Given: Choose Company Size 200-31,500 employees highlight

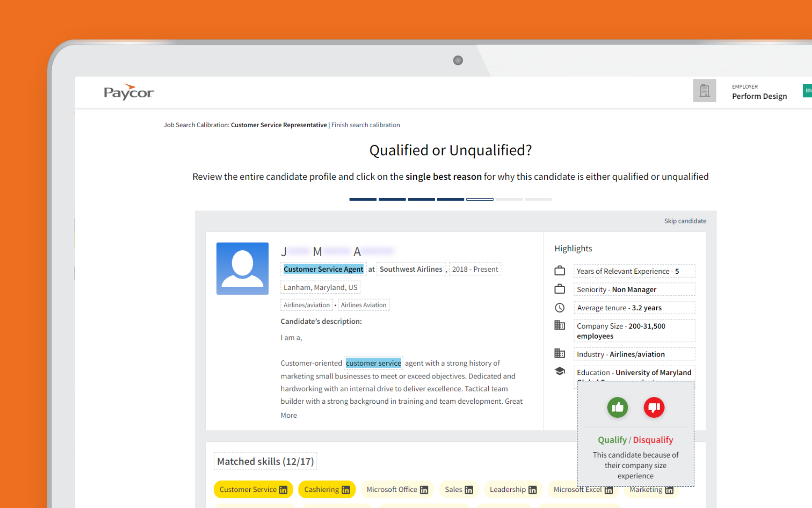Looking at the screenshot, I should tap(634, 331).
